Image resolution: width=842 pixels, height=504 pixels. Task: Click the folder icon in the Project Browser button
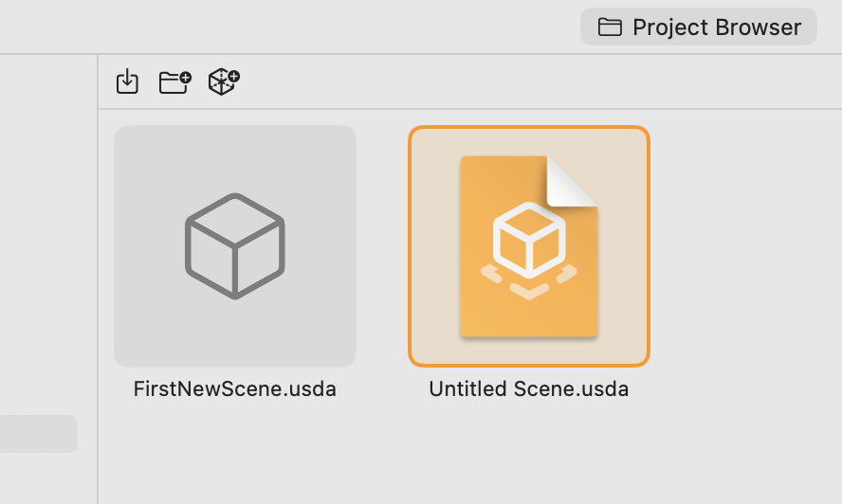610,27
